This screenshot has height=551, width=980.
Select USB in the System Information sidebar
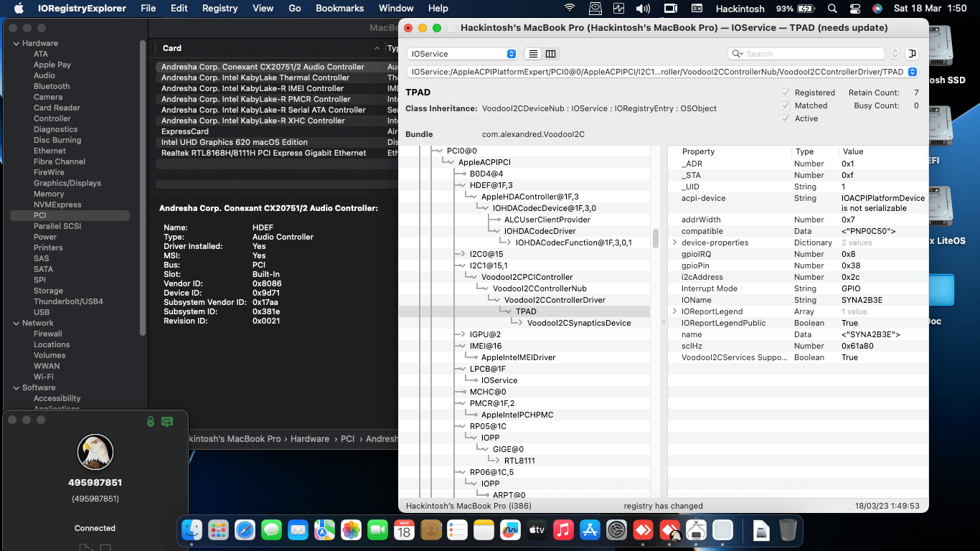(x=42, y=312)
